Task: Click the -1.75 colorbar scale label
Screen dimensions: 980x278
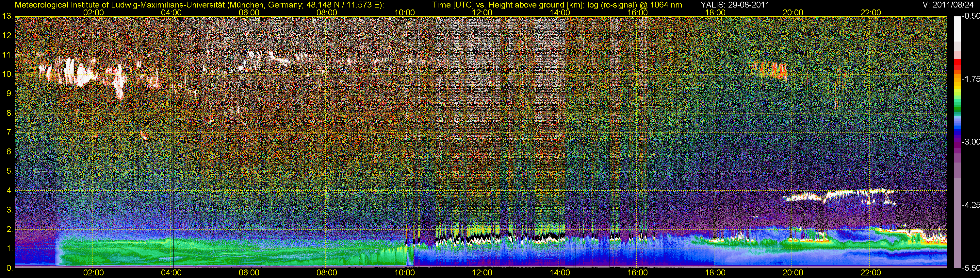Action: coord(971,79)
